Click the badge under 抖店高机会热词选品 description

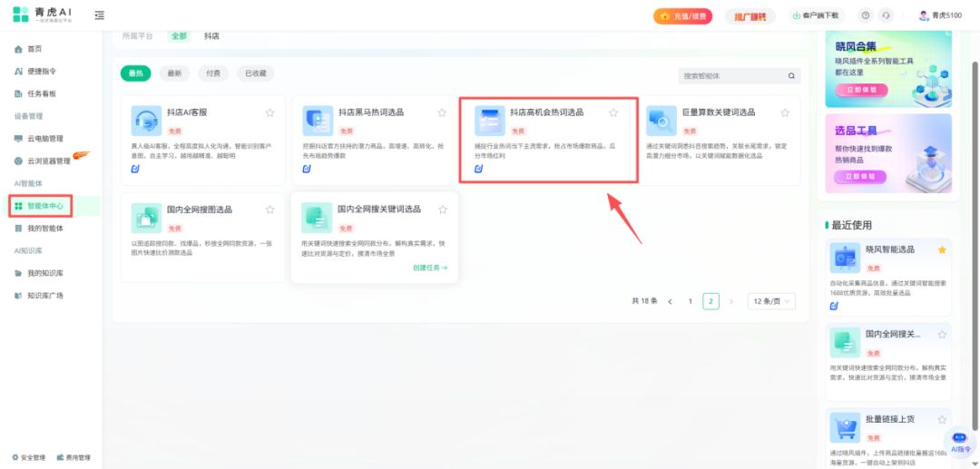(x=479, y=170)
